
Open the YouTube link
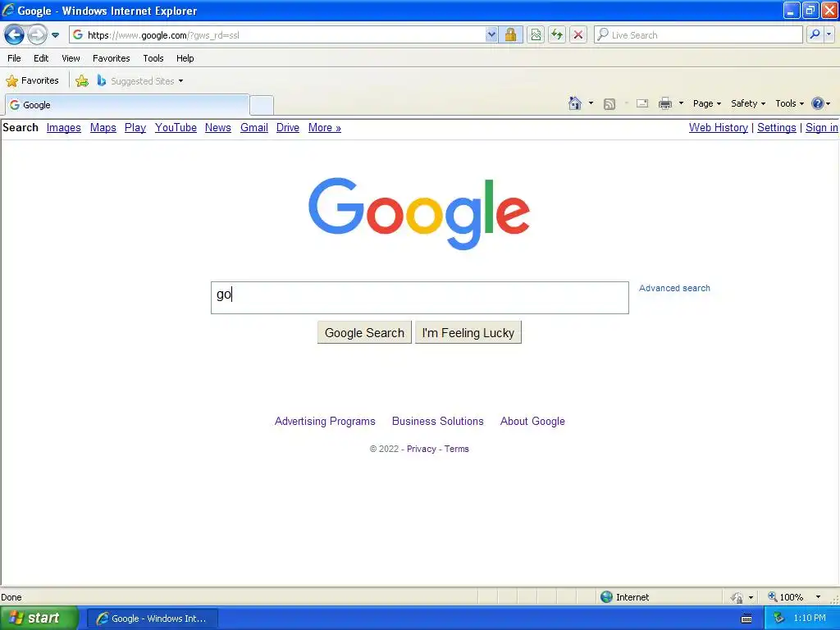click(176, 127)
